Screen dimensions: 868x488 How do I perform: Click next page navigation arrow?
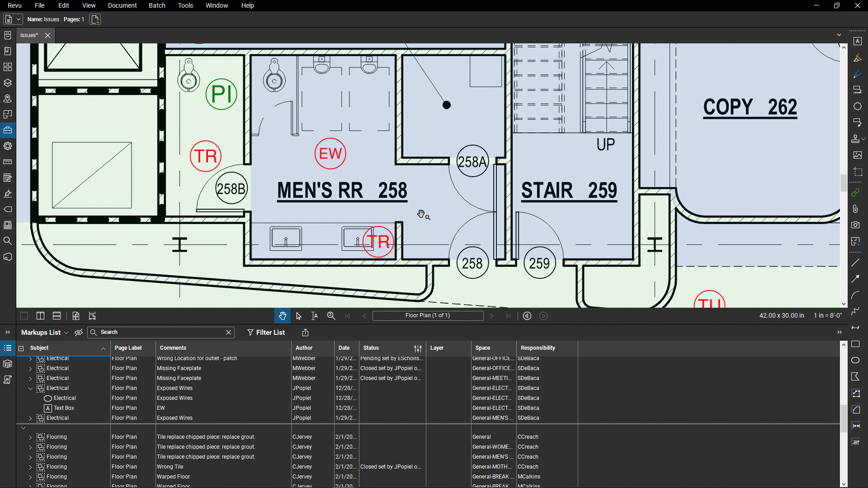point(492,316)
